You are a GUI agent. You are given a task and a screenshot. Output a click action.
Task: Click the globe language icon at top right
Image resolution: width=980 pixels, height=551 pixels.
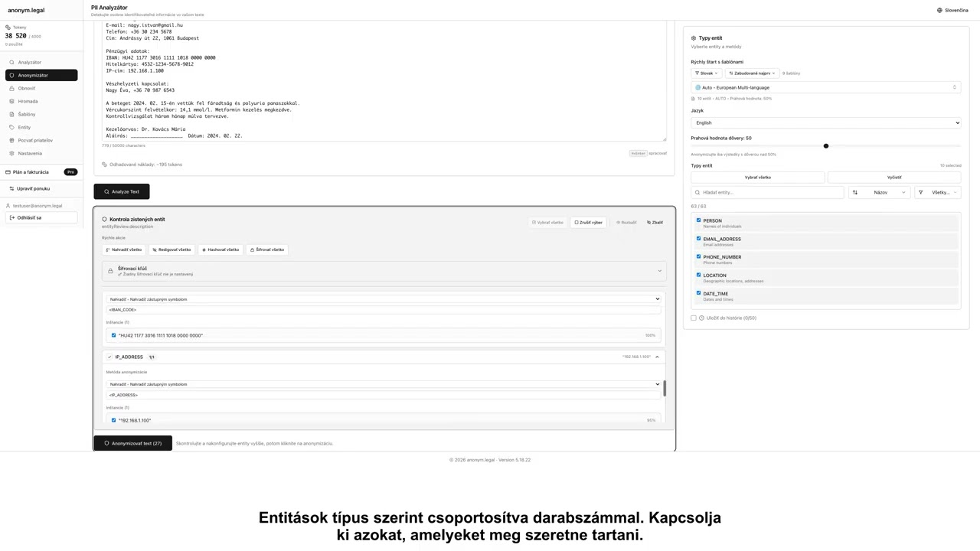(939, 10)
